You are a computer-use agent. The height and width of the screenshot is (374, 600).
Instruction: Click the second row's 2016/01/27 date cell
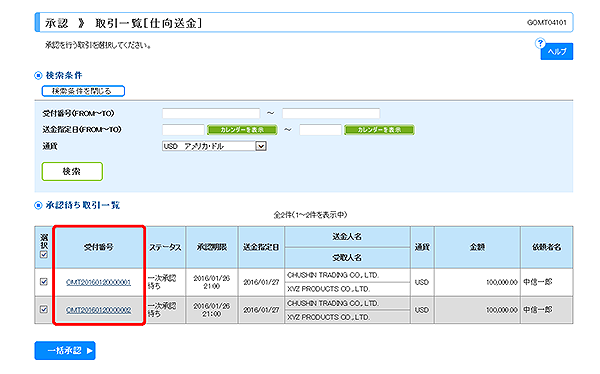(x=261, y=310)
